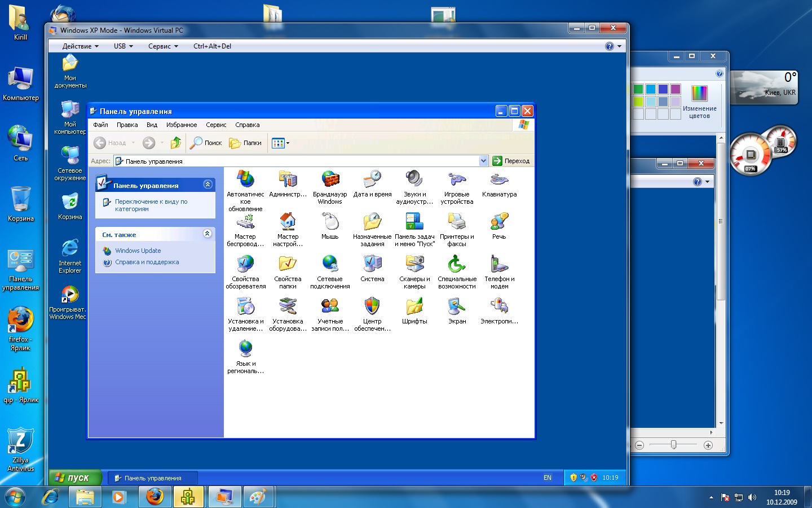Open Сервис dropdown in Virtual PC toolbar
The height and width of the screenshot is (508, 812).
(163, 46)
